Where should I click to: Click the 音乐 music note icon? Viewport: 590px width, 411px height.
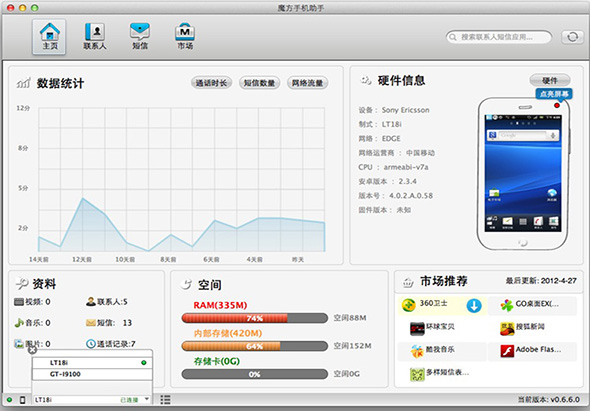19,323
